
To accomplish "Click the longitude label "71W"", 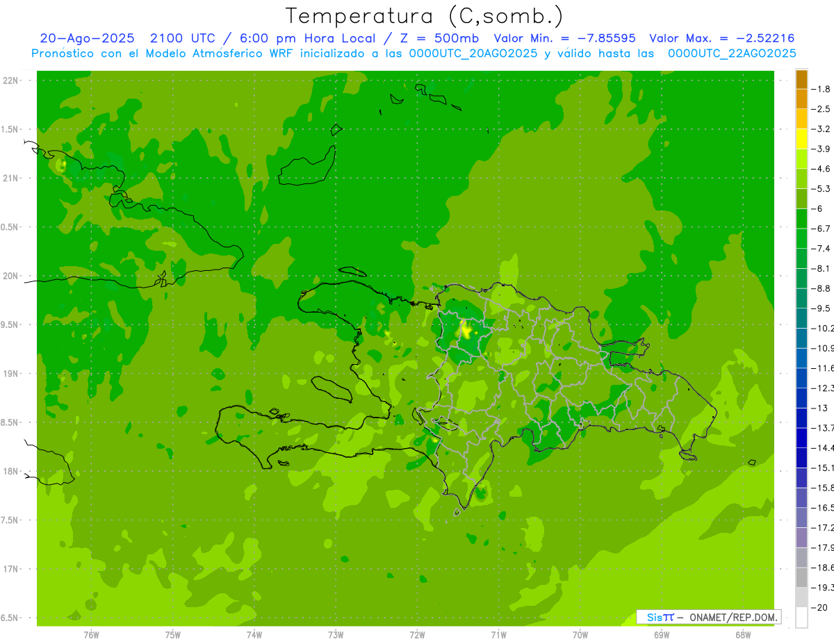I will click(x=498, y=635).
